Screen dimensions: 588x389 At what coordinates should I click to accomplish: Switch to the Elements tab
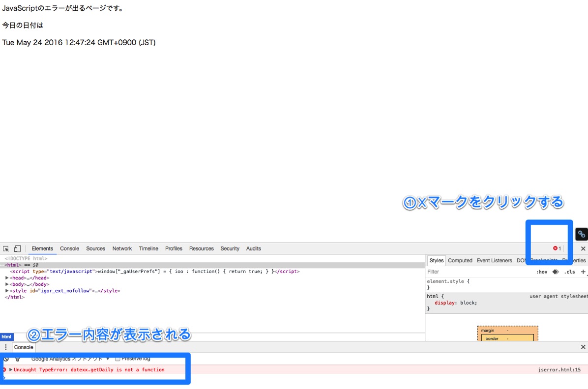[x=42, y=249]
